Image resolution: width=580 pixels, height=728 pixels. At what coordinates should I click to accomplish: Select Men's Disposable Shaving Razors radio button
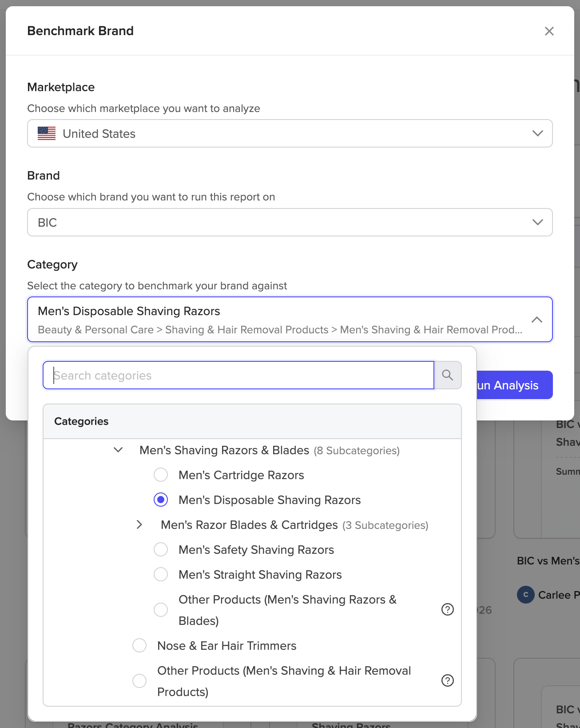pyautogui.click(x=161, y=500)
